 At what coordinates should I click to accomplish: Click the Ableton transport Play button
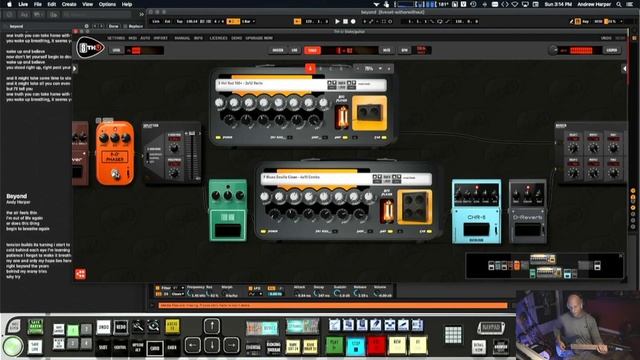(337, 21)
